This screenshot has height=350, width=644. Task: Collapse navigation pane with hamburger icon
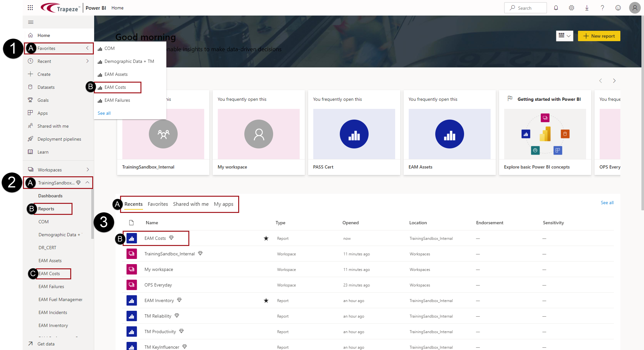click(31, 22)
